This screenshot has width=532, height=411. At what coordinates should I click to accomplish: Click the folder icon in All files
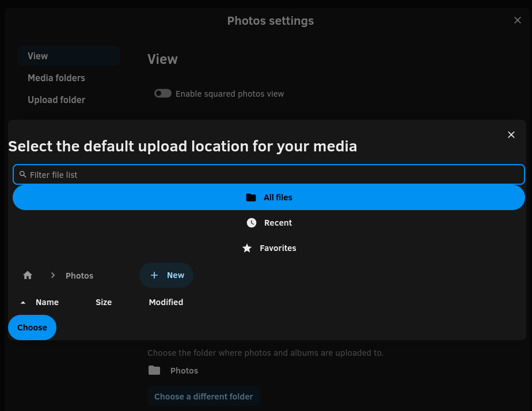point(251,197)
